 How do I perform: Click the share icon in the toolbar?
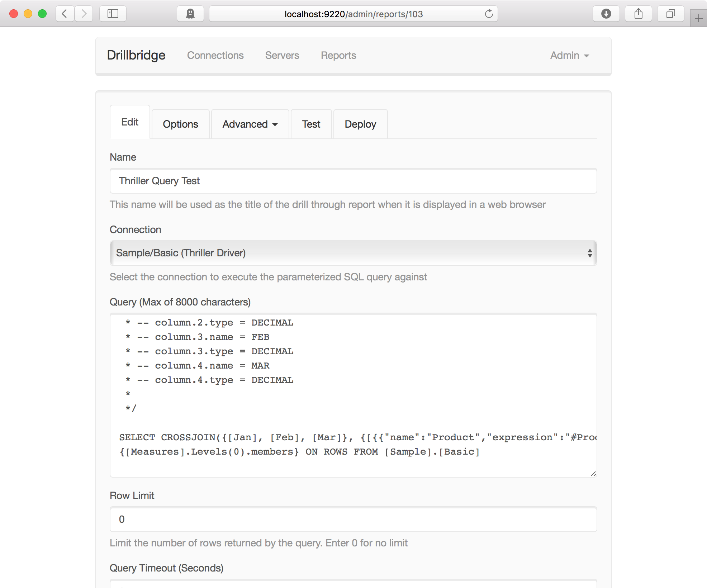(639, 14)
